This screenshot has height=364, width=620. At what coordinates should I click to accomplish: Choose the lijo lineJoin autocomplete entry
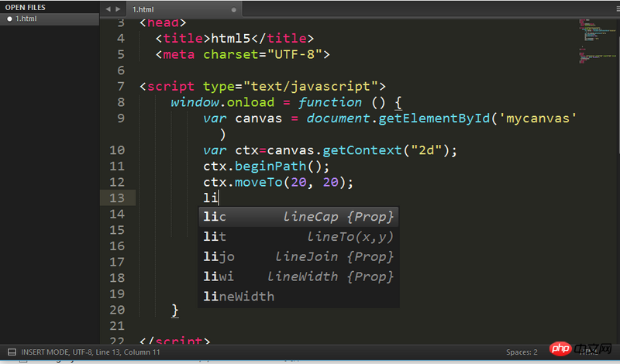[x=298, y=256]
